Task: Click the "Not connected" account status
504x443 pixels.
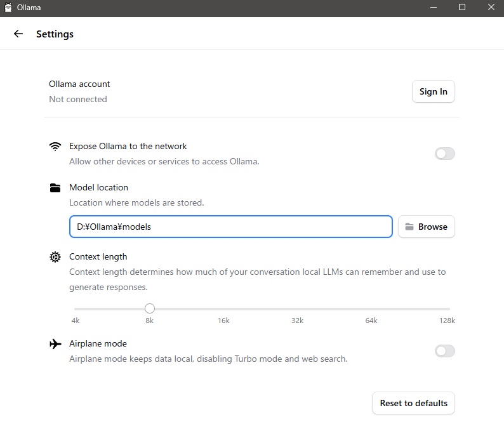Action: pos(78,100)
